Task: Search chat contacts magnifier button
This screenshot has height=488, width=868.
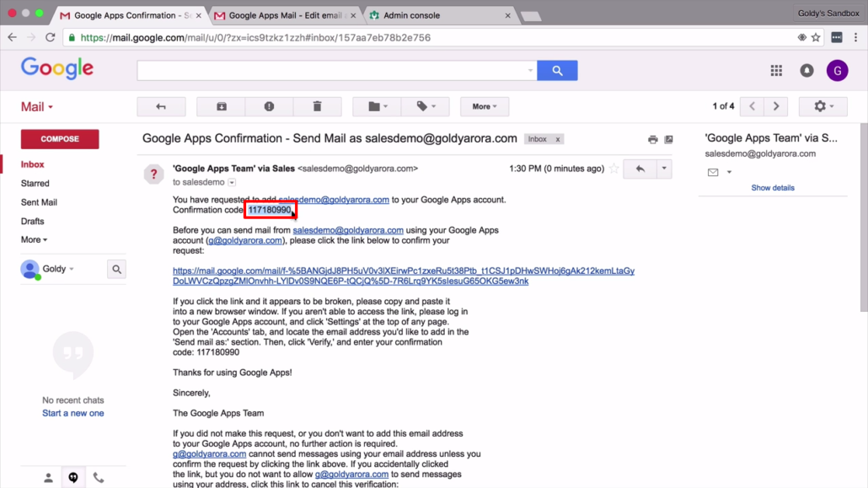Action: click(117, 269)
